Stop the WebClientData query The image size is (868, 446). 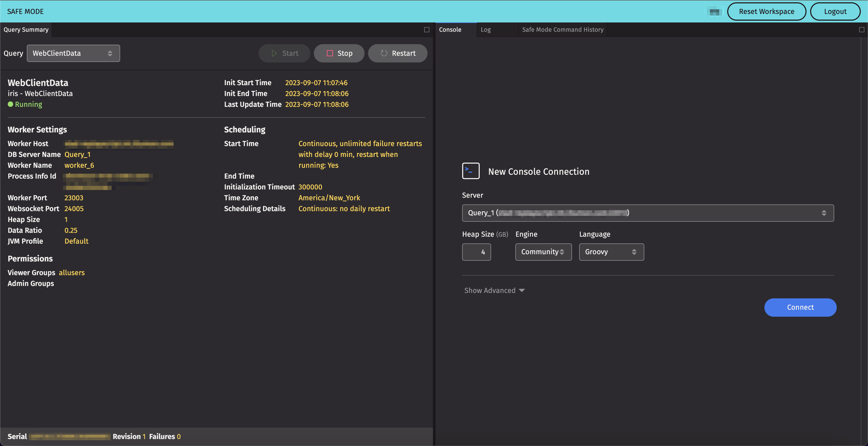(339, 53)
